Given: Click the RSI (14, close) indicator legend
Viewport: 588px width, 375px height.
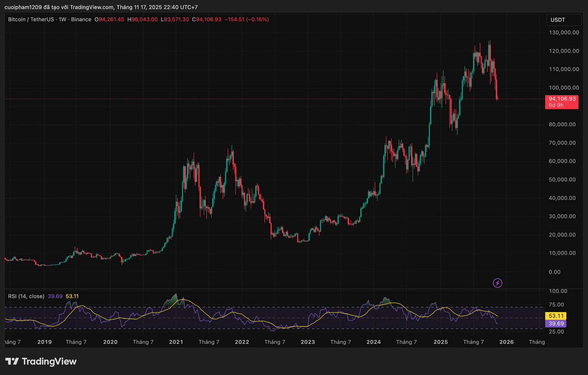Looking at the screenshot, I should [x=26, y=296].
